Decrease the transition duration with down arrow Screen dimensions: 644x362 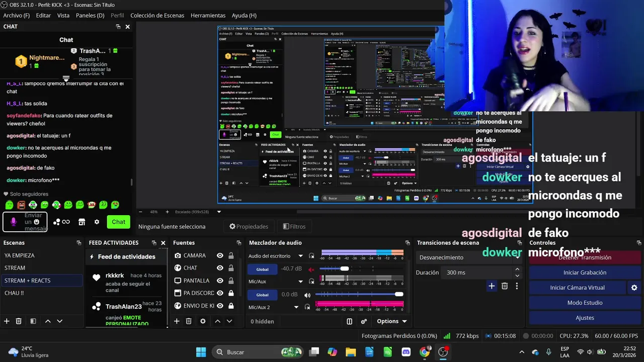tap(517, 276)
